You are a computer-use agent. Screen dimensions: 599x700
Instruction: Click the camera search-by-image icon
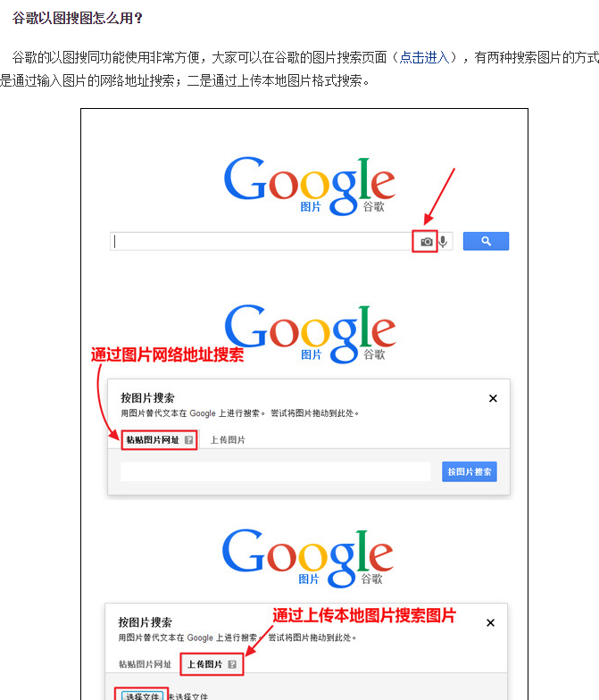pos(427,241)
